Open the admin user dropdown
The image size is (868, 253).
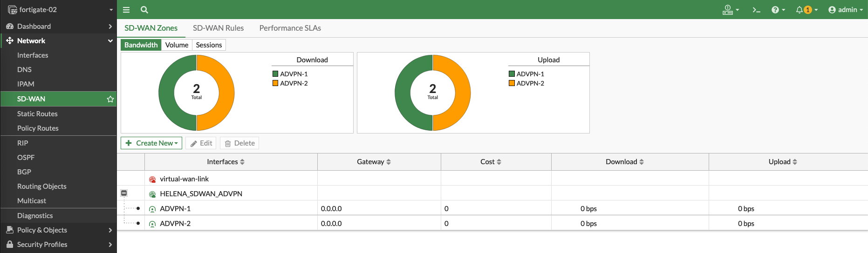click(846, 10)
